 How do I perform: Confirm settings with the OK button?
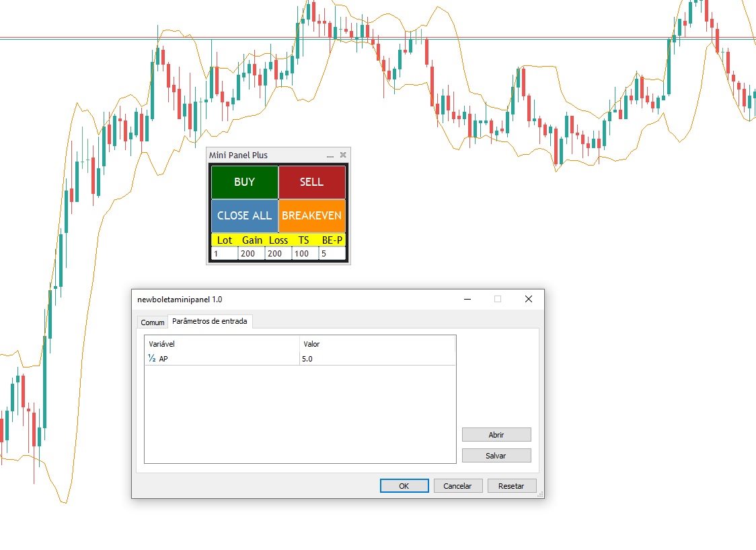point(404,485)
